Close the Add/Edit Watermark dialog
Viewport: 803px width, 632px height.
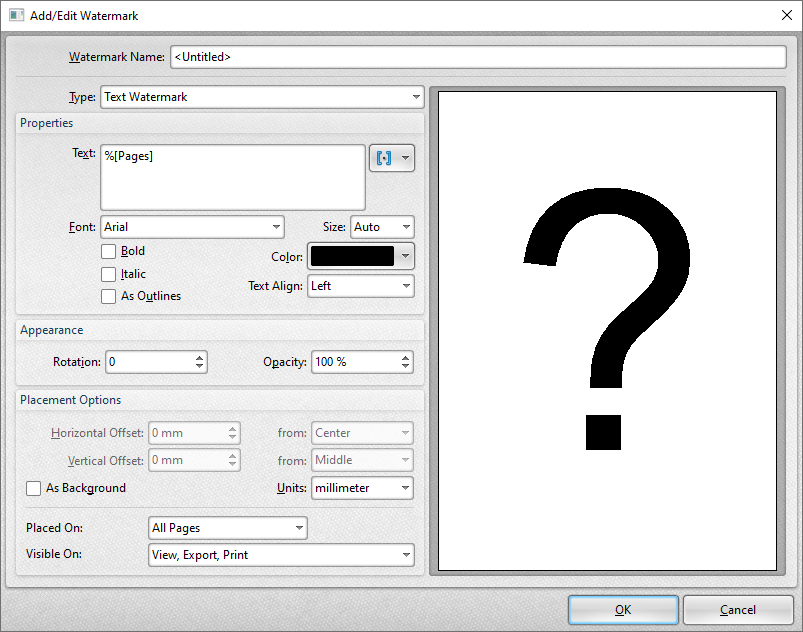point(784,15)
